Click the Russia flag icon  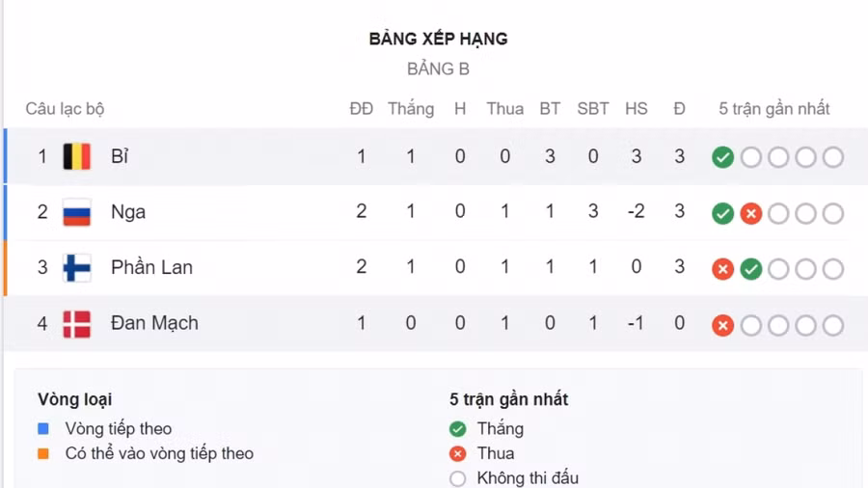[76, 212]
